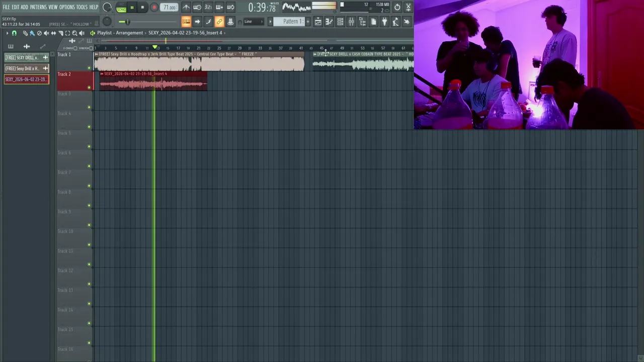Image resolution: width=644 pixels, height=362 pixels.
Task: Toggle typing keyboard to piano icon
Action: point(186,22)
